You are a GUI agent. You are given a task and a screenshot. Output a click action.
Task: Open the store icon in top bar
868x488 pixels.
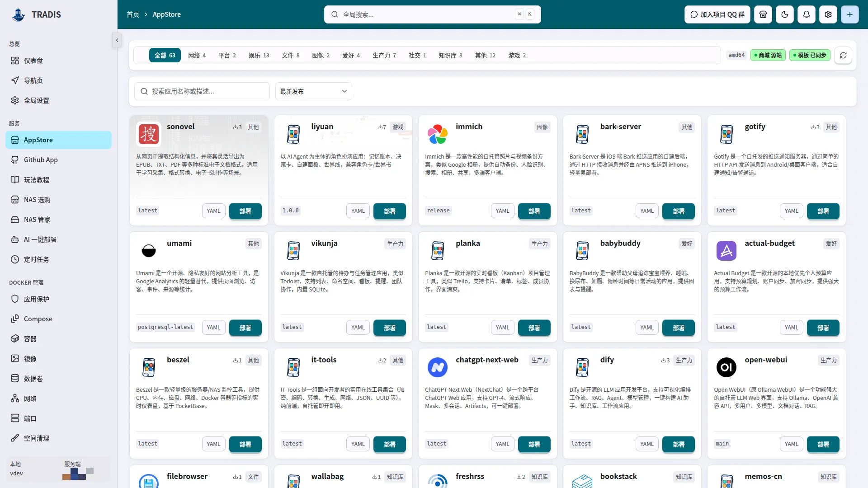[x=763, y=14]
